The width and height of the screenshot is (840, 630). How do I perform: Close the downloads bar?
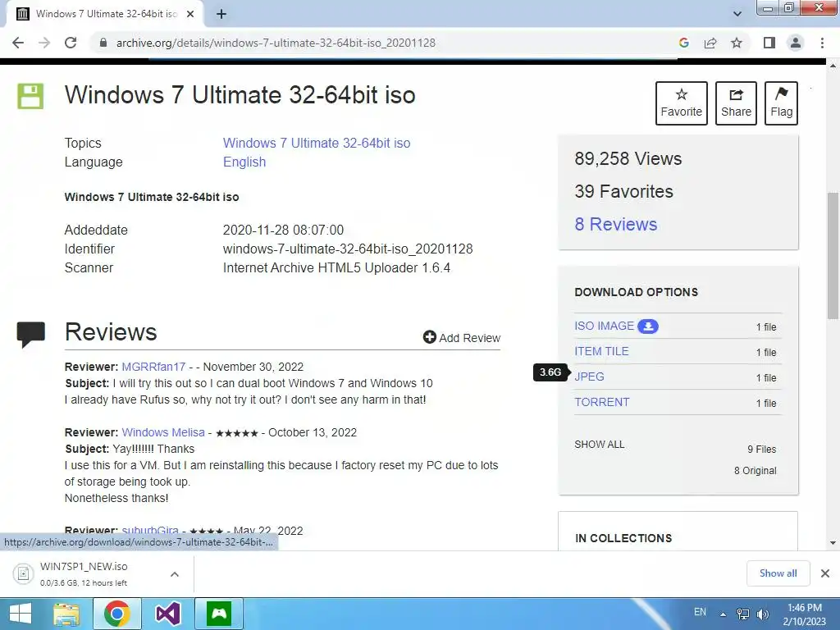point(825,573)
